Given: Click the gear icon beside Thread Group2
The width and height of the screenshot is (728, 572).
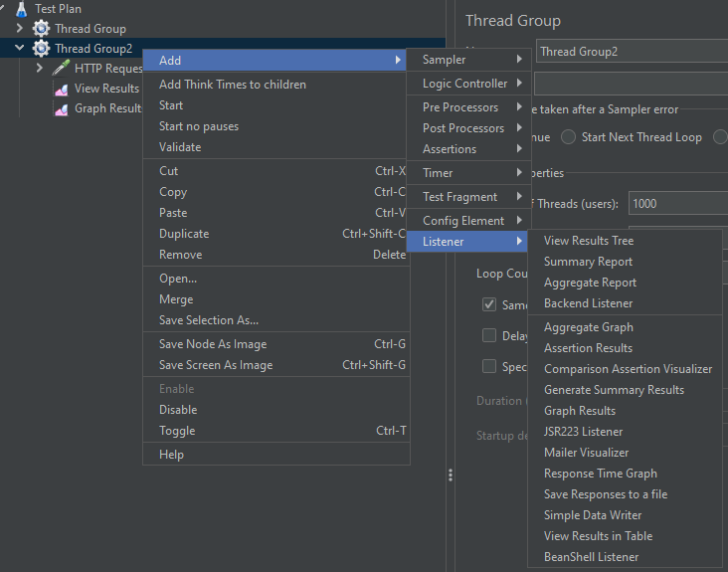Looking at the screenshot, I should coord(41,49).
